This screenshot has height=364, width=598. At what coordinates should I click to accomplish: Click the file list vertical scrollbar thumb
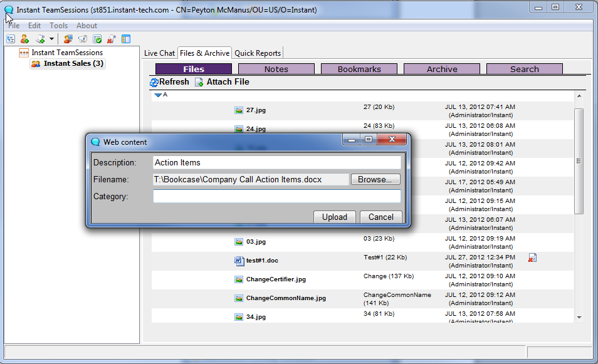pyautogui.click(x=579, y=161)
